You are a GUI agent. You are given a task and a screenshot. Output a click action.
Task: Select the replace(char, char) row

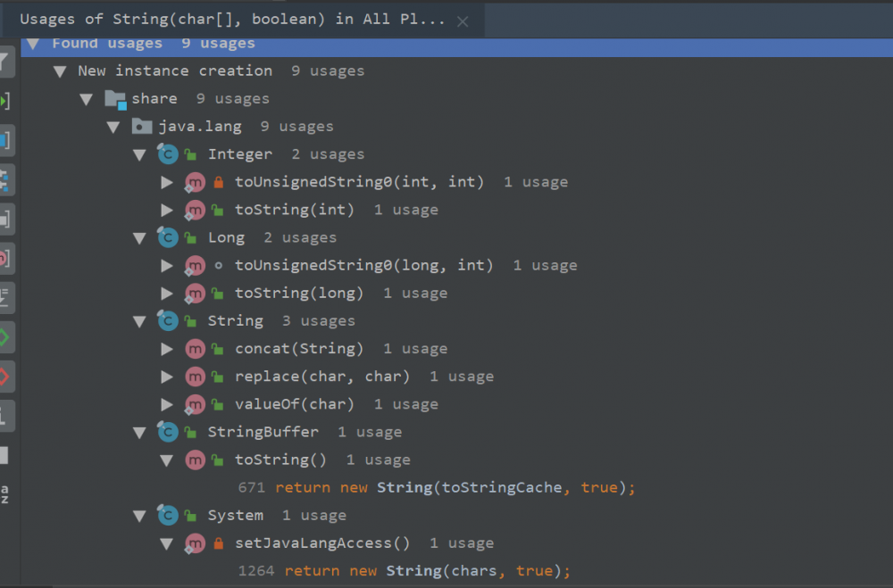pyautogui.click(x=456, y=377)
